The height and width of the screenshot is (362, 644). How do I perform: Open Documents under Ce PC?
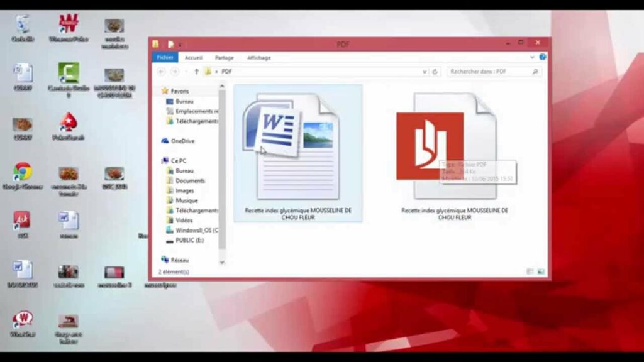point(190,180)
